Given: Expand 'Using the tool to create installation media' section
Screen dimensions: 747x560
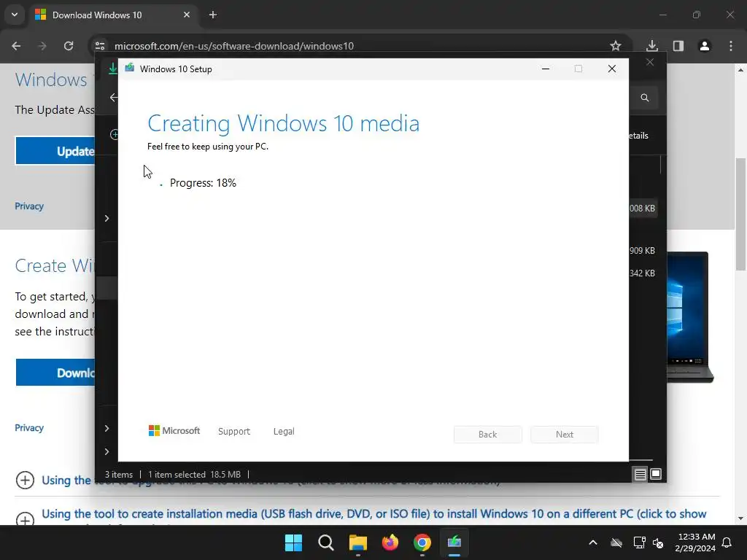Looking at the screenshot, I should pyautogui.click(x=26, y=519).
